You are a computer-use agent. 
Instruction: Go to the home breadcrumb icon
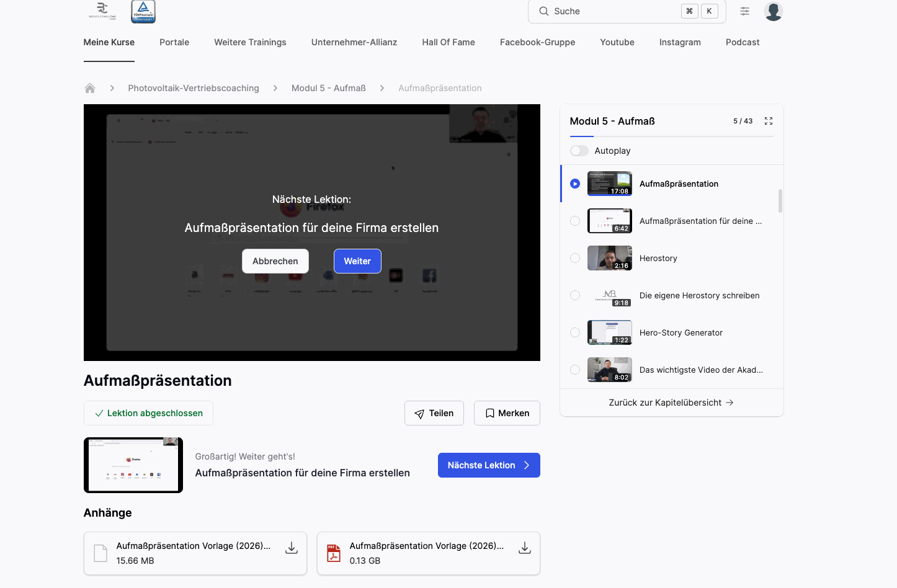[90, 88]
